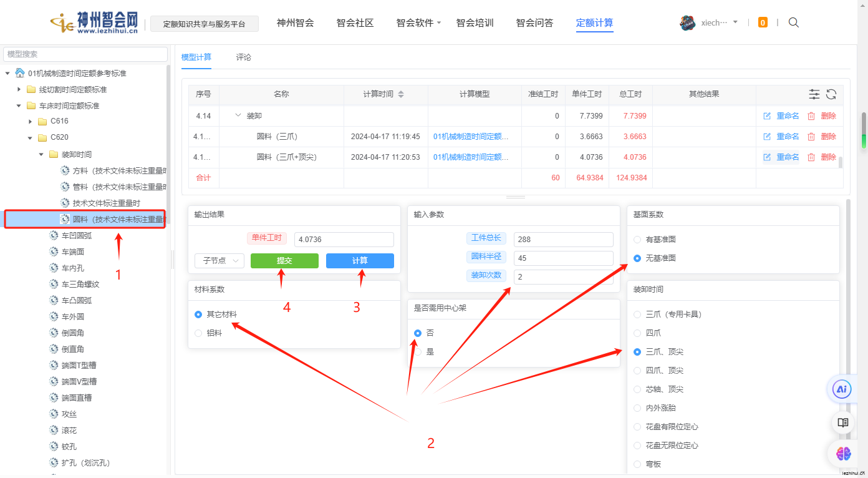Select 铝料 material radio option
Image resolution: width=868 pixels, height=478 pixels.
(198, 333)
